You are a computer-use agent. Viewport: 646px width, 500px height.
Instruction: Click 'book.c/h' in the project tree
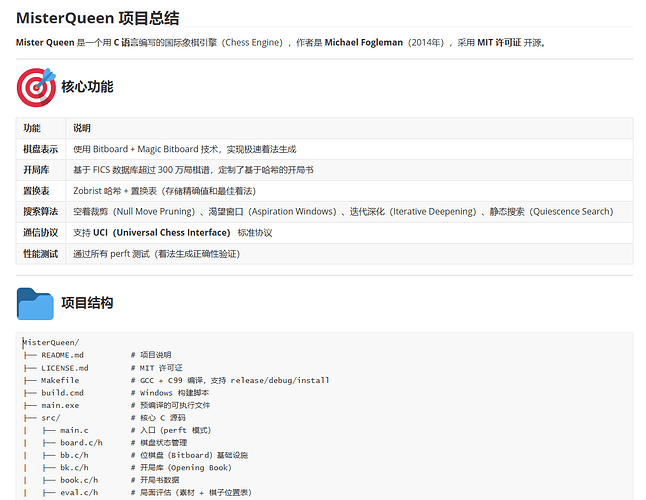(79, 480)
